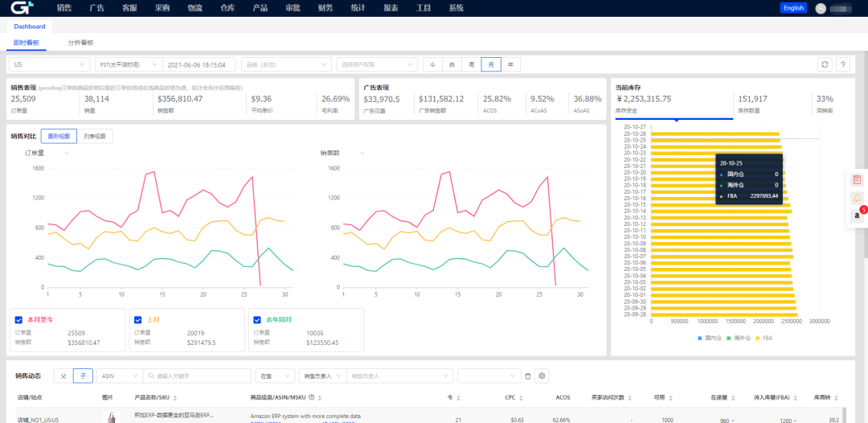Click the notification bell icon
The image size is (868, 423).
click(x=857, y=197)
